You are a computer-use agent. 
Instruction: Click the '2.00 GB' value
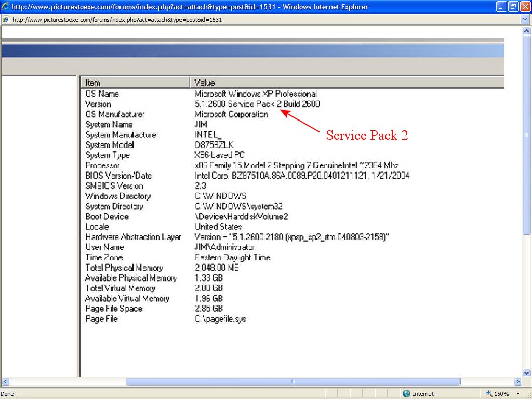point(209,288)
